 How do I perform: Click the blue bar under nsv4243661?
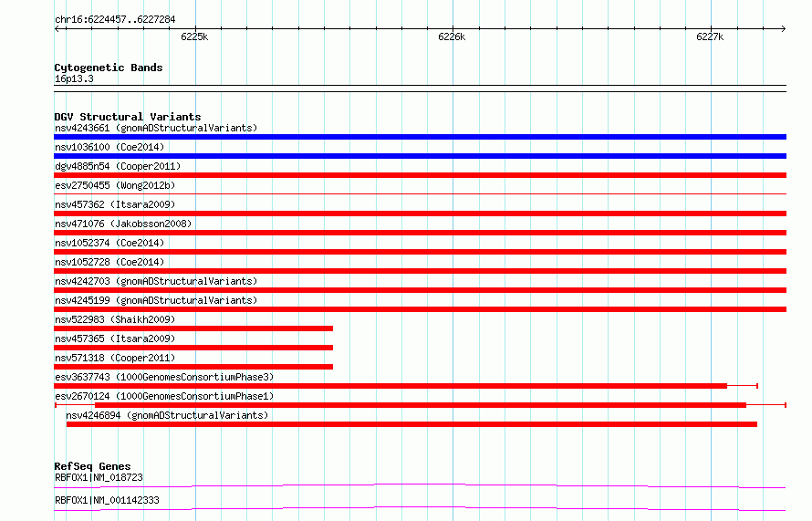pyautogui.click(x=420, y=137)
